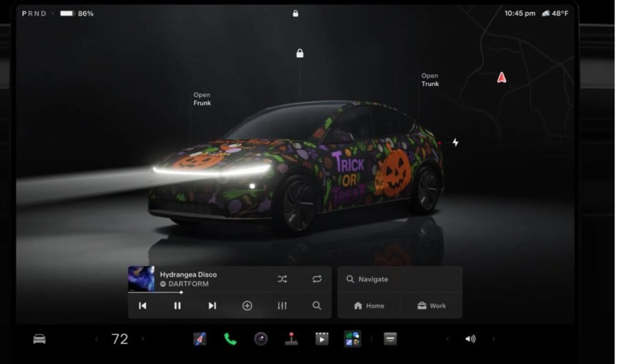Open the 86% battery indicator
641x364 pixels.
[x=77, y=13]
